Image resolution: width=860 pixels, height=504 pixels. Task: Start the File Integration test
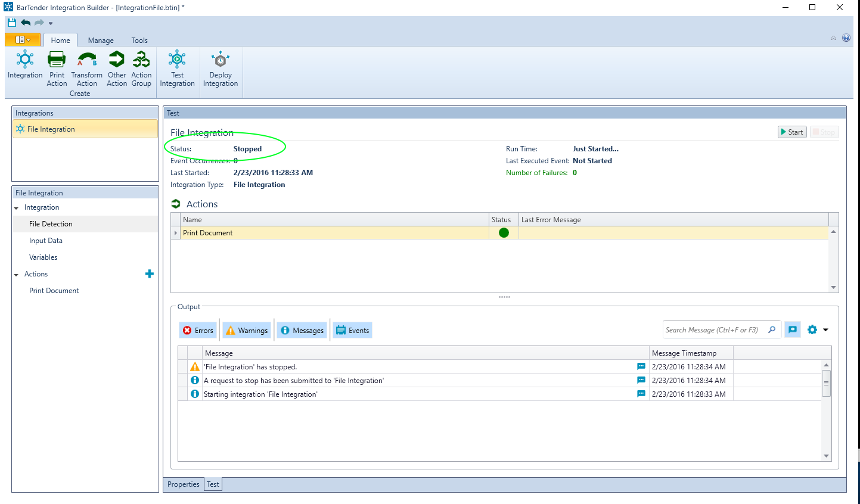[792, 132]
